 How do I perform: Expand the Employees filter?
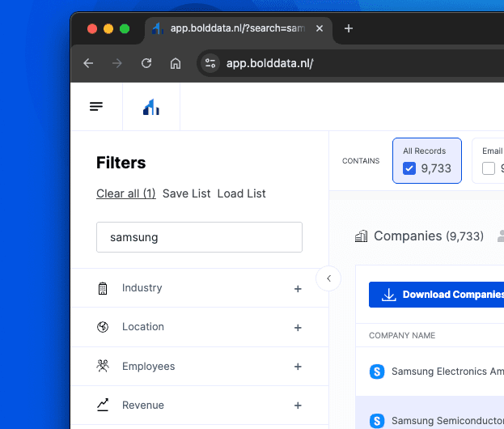298,367
